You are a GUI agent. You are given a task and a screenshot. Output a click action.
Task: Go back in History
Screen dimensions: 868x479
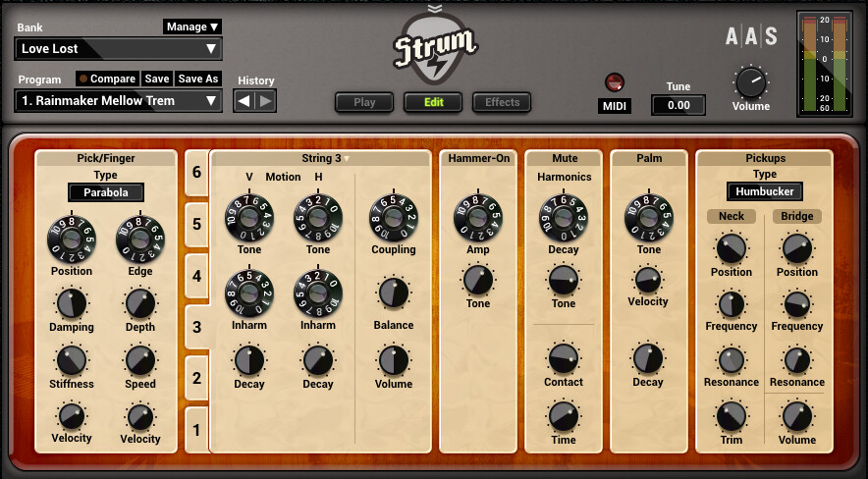tap(244, 101)
